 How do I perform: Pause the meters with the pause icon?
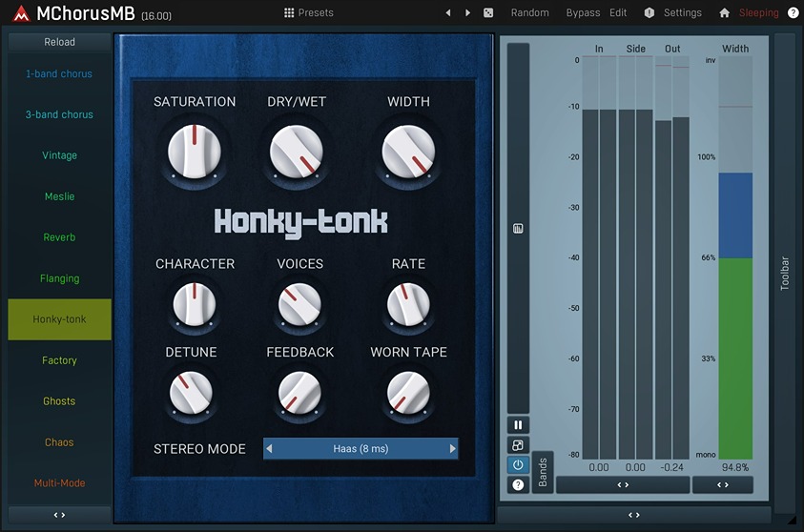pyautogui.click(x=518, y=425)
